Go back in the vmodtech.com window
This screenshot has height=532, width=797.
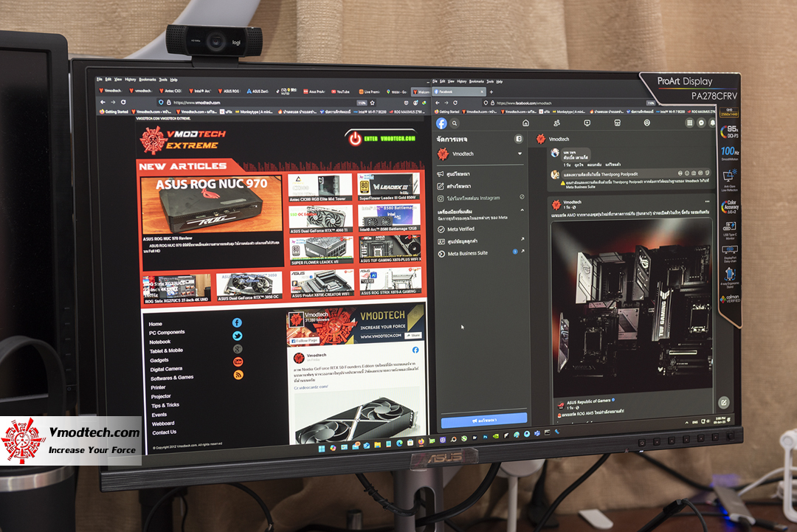(103, 102)
